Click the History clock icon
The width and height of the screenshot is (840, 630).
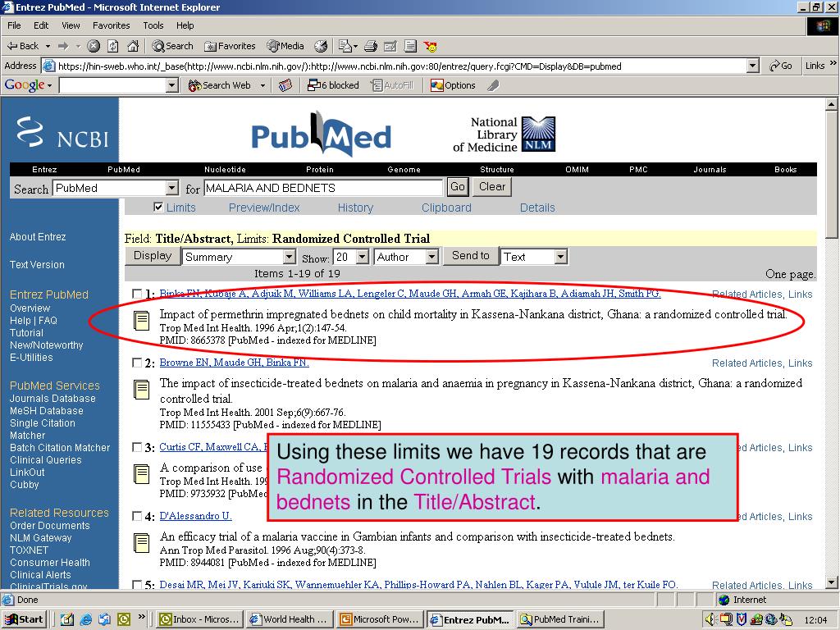321,46
